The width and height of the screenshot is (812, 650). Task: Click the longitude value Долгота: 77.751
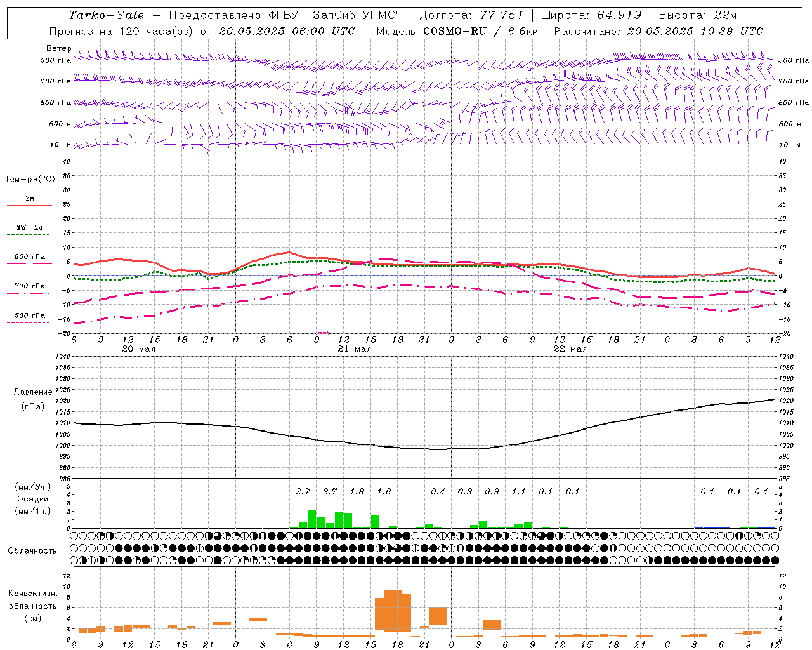coord(471,15)
